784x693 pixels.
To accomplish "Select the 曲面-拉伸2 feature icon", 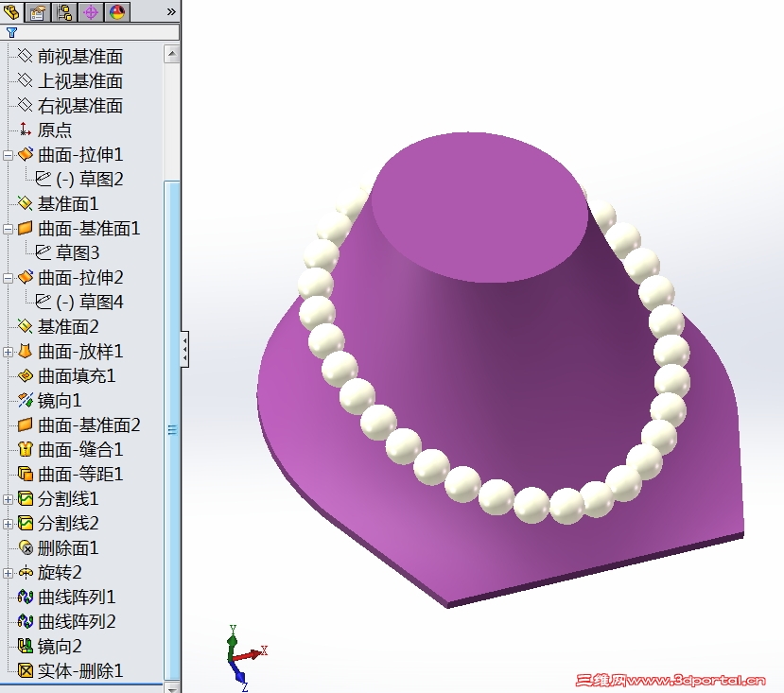I will (25, 277).
